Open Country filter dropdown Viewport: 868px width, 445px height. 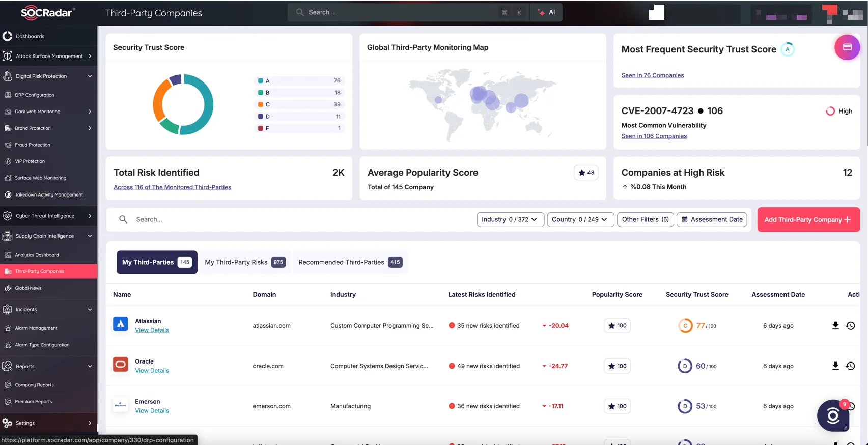580,219
